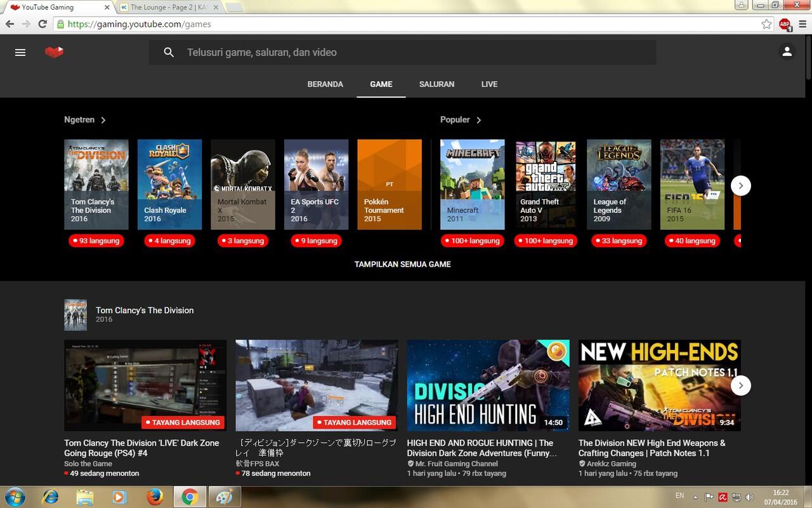The width and height of the screenshot is (812, 508).
Task: Open Tom Clancy's The Division game card
Action: click(96, 185)
